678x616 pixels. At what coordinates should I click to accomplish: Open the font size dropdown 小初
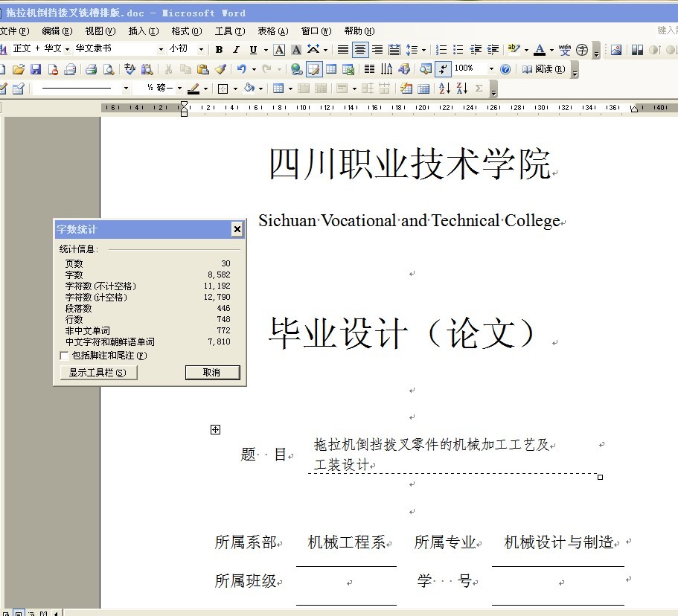pos(201,50)
